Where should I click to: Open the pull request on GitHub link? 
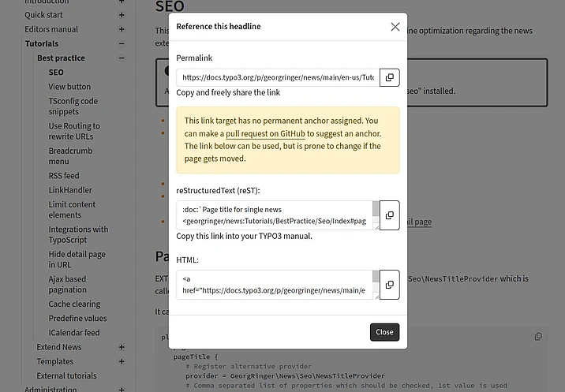pos(260,134)
